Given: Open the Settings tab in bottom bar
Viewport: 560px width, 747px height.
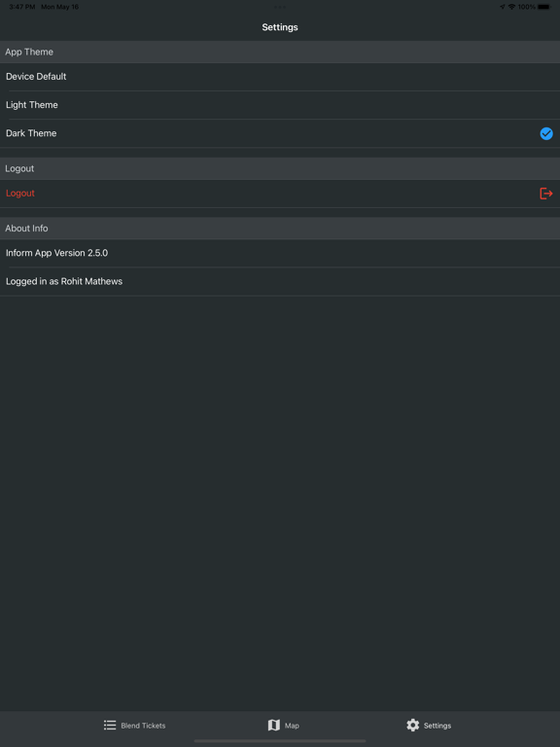Looking at the screenshot, I should 429,726.
